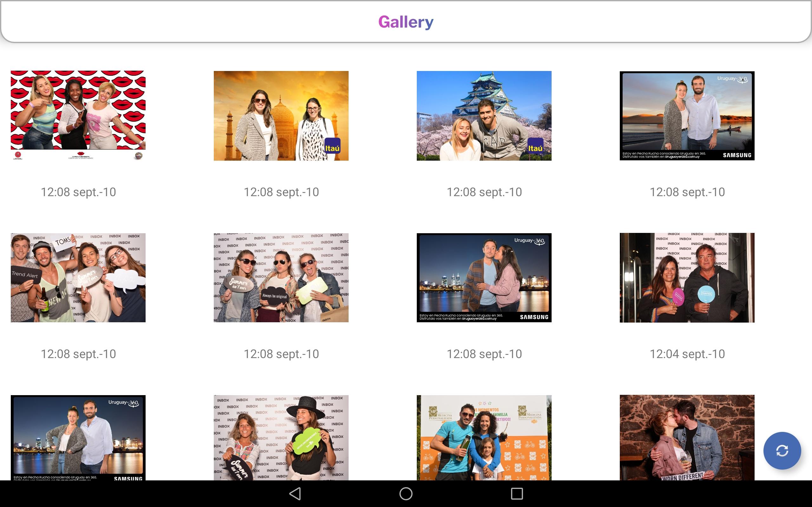This screenshot has width=812, height=507.
Task: Reload the gallery with the sync icon
Action: (x=783, y=451)
